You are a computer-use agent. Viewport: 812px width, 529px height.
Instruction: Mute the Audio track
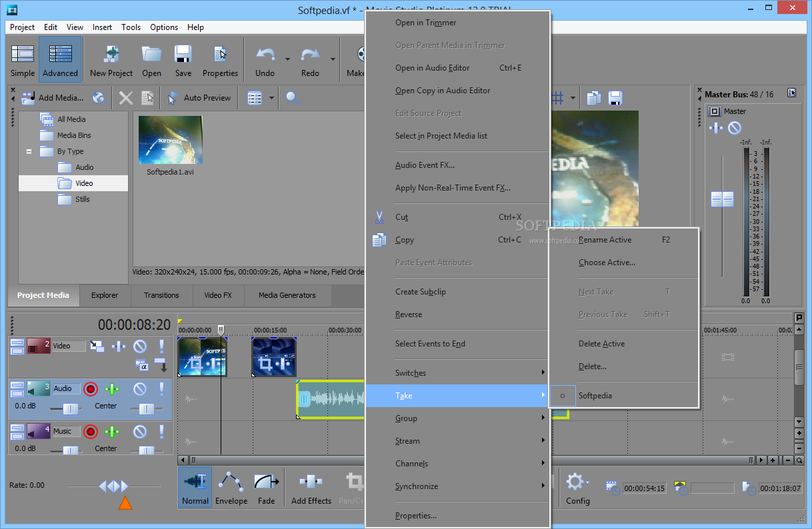point(139,389)
